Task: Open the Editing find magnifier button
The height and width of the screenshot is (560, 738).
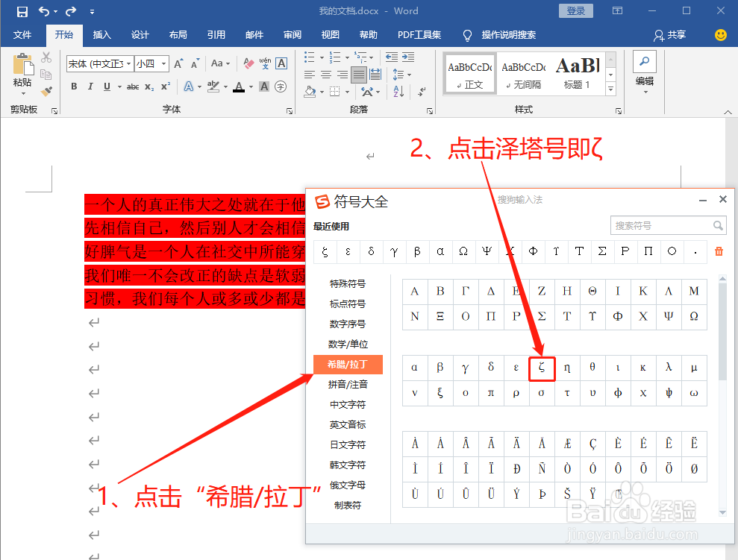Action: [x=644, y=62]
